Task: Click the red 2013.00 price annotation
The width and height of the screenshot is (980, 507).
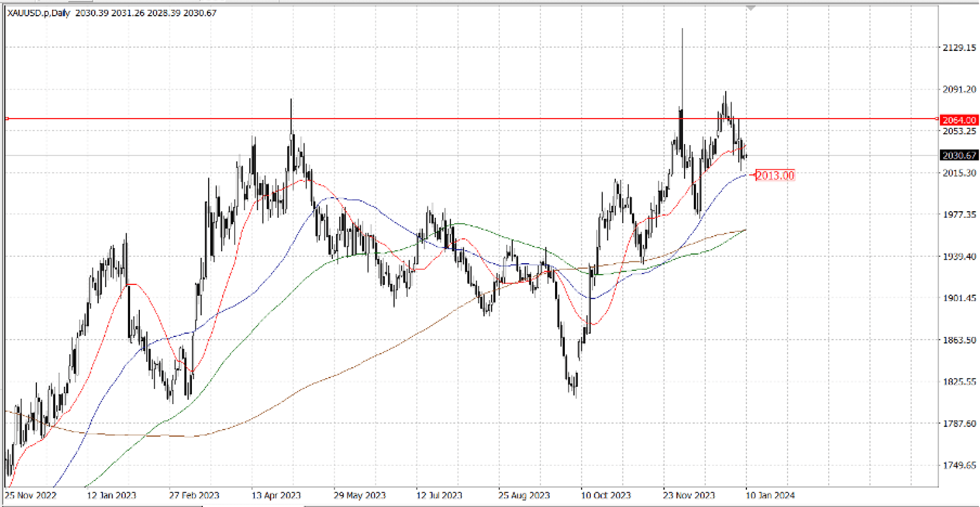Action: 775,175
